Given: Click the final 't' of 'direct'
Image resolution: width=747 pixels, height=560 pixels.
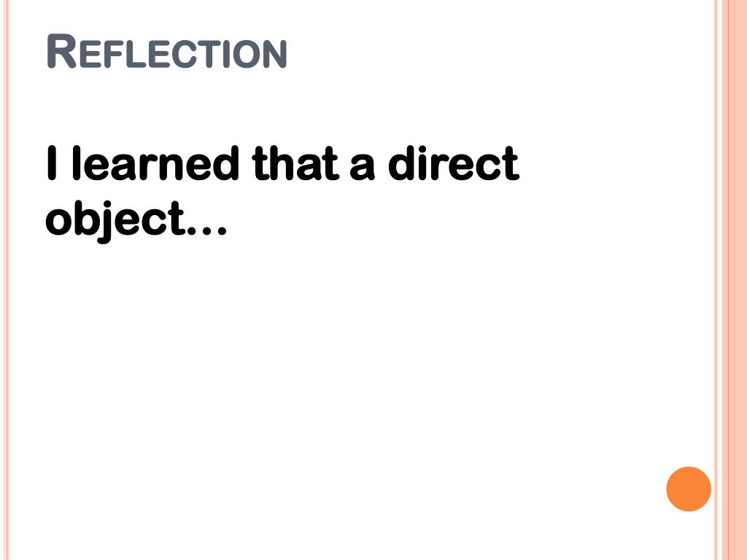Looking at the screenshot, I should click(508, 165).
